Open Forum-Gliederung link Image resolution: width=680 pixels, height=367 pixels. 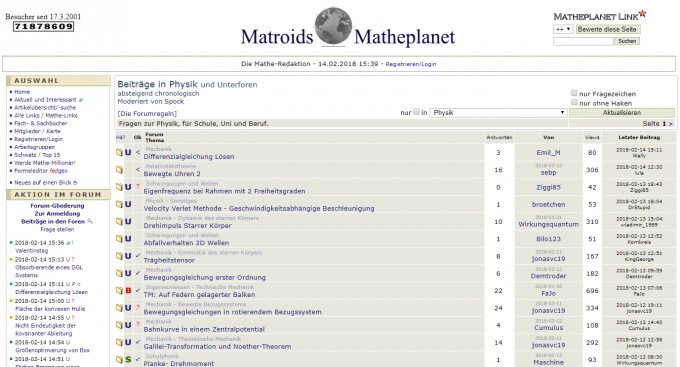pos(57,206)
